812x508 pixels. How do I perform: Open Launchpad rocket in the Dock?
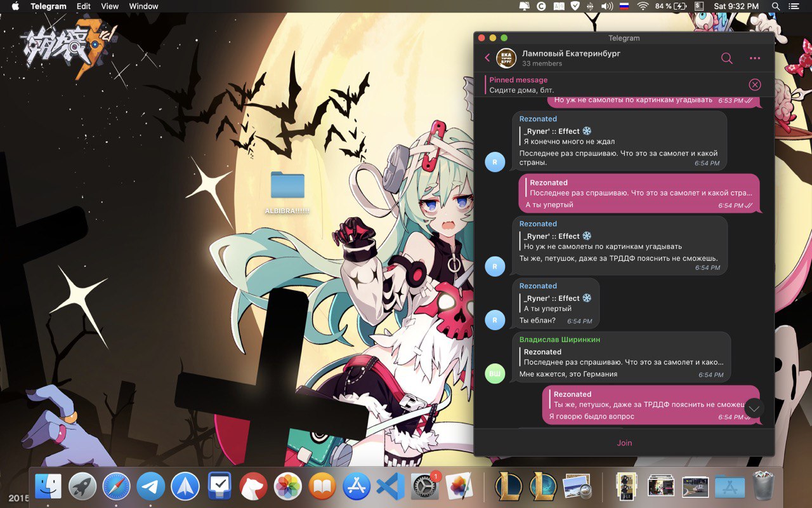tap(82, 487)
